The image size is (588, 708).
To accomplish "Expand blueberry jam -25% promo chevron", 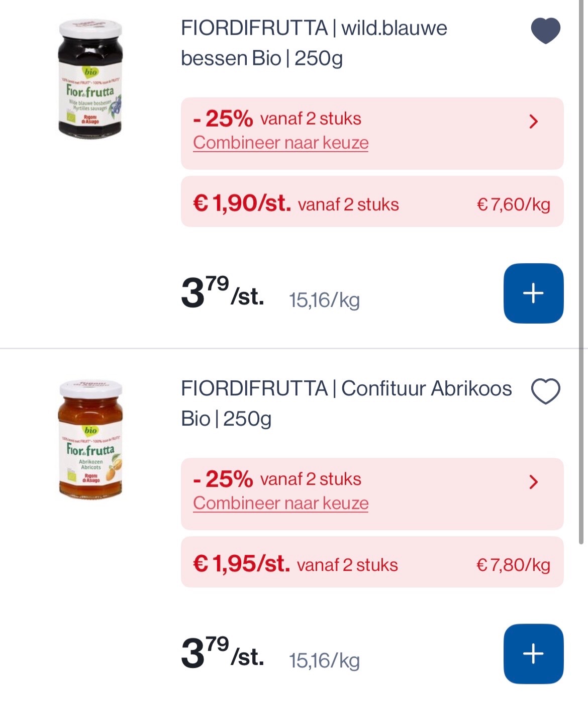I will pos(534,121).
